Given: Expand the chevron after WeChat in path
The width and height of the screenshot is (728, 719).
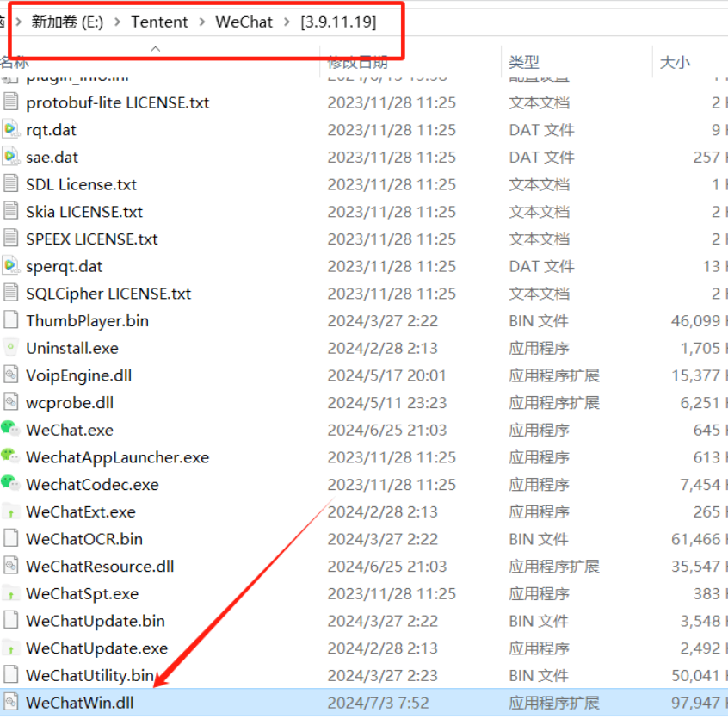Looking at the screenshot, I should tap(287, 22).
